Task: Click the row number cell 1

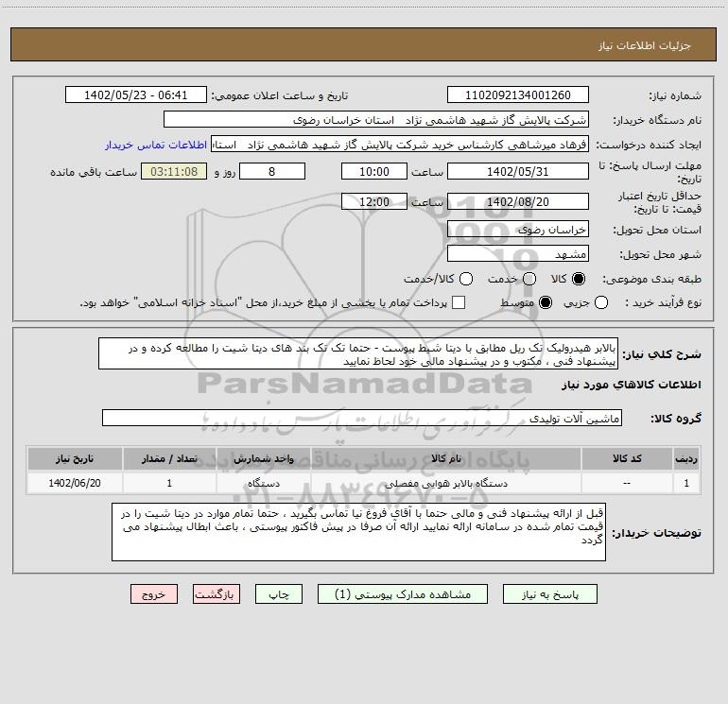Action: tap(686, 483)
